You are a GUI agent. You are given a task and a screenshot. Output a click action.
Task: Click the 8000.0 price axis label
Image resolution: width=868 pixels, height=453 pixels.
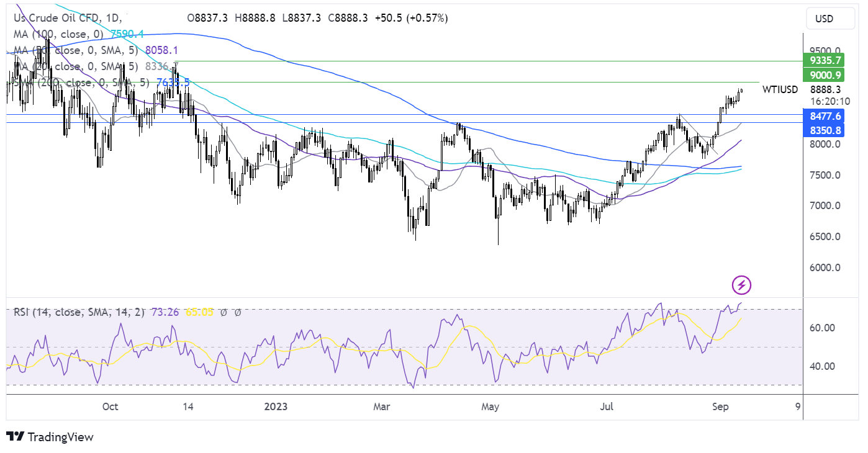826,144
